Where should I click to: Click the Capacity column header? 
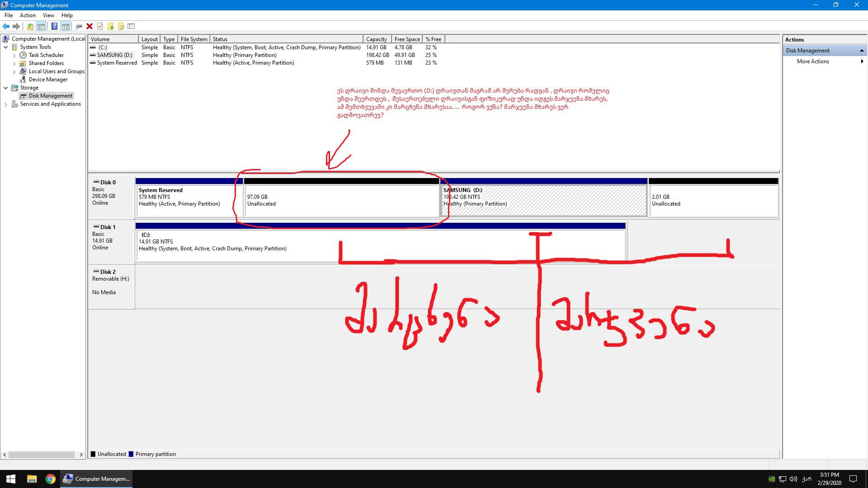[x=376, y=39]
